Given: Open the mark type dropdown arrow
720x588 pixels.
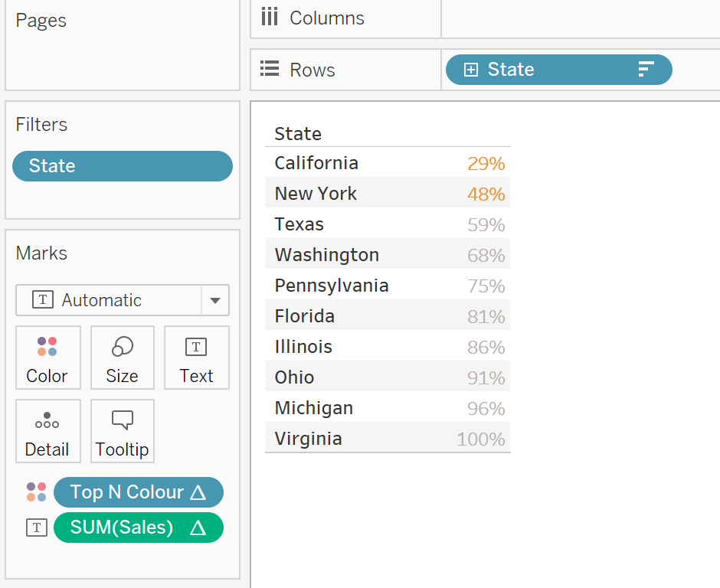Looking at the screenshot, I should pyautogui.click(x=215, y=300).
